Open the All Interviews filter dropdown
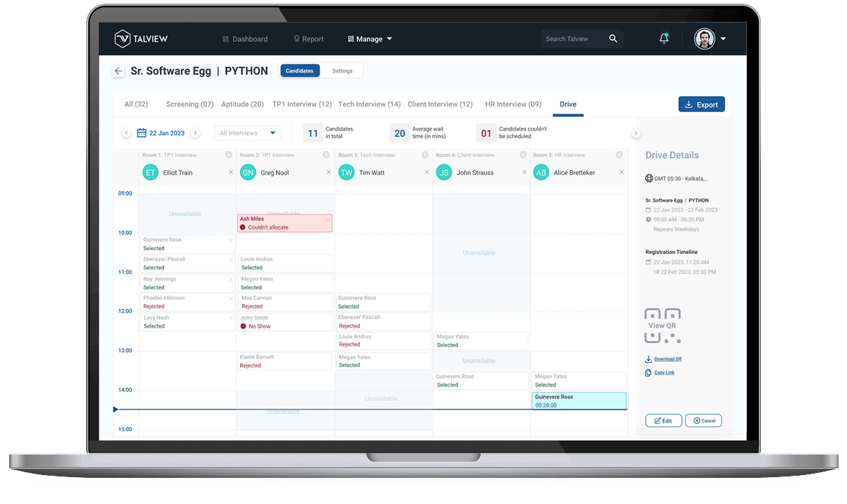Viewport: 847px width, 504px height. [x=247, y=133]
